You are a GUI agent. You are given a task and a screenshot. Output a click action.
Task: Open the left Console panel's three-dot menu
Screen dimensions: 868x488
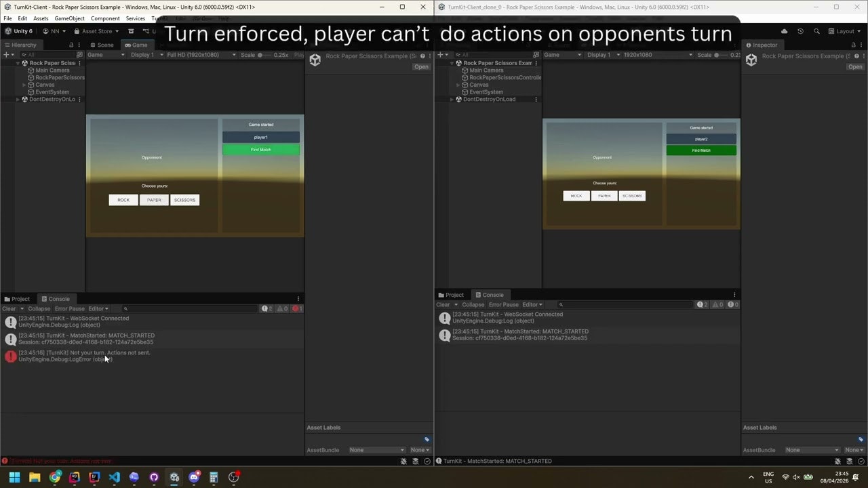coord(298,299)
